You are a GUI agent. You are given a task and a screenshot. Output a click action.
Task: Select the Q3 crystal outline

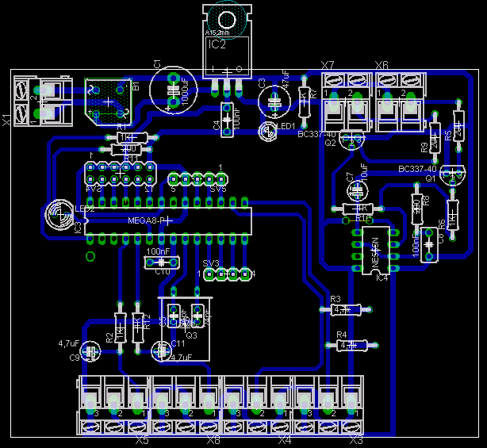click(186, 329)
